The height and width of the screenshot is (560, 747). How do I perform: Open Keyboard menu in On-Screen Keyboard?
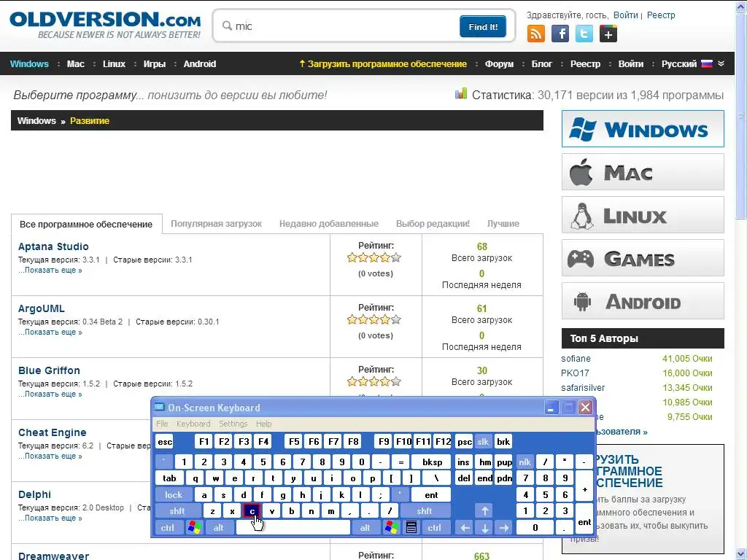click(x=193, y=424)
